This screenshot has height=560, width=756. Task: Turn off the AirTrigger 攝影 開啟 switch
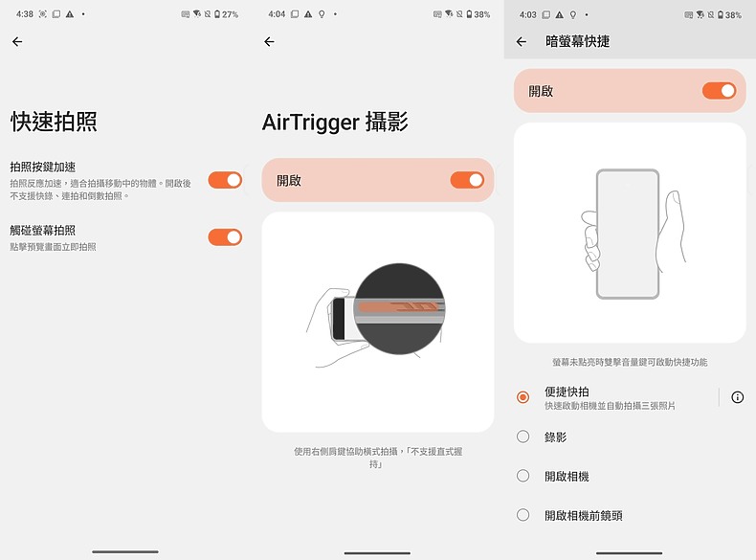tap(467, 180)
